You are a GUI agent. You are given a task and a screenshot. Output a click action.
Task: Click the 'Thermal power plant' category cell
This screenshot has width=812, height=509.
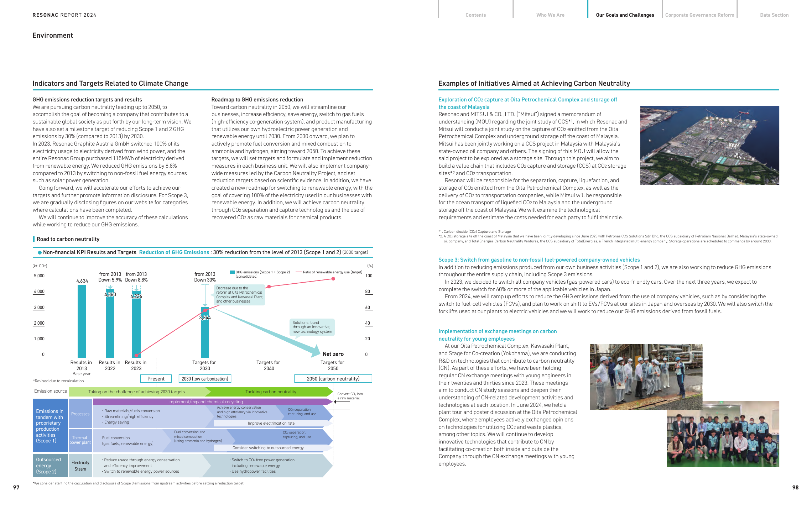pos(80,440)
